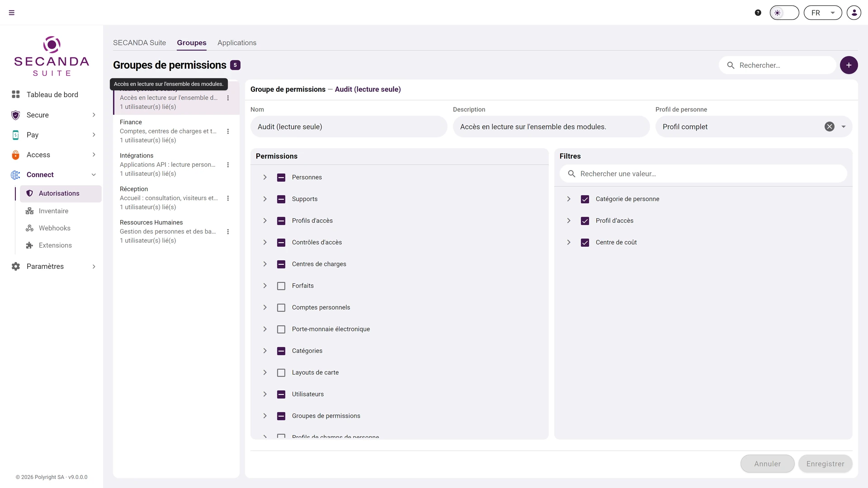Click the Rechercher une valeur filter field

tap(703, 174)
